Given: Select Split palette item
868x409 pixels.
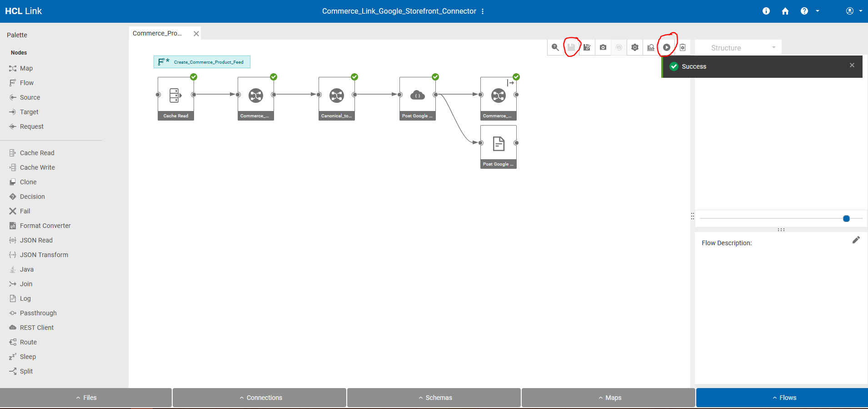Looking at the screenshot, I should [21, 371].
